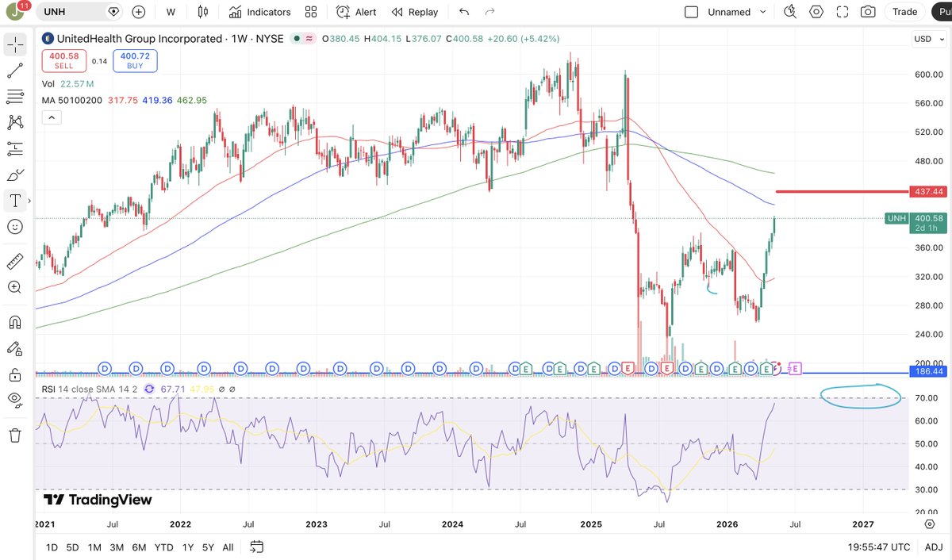Open chart settings hexagon icon

[816, 12]
